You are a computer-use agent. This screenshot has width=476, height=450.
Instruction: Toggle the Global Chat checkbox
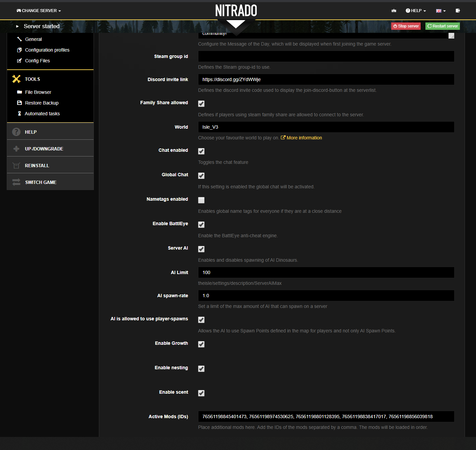pyautogui.click(x=201, y=176)
